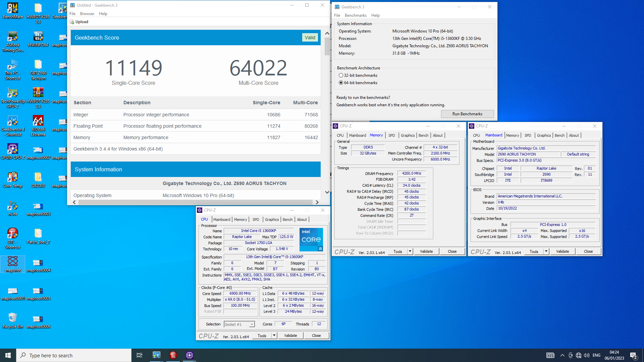Click Validate in CPU-Z Mainboard window

(562, 251)
